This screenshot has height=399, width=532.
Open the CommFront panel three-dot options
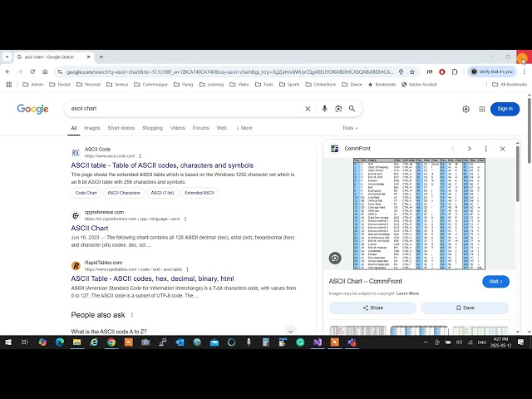point(485,149)
